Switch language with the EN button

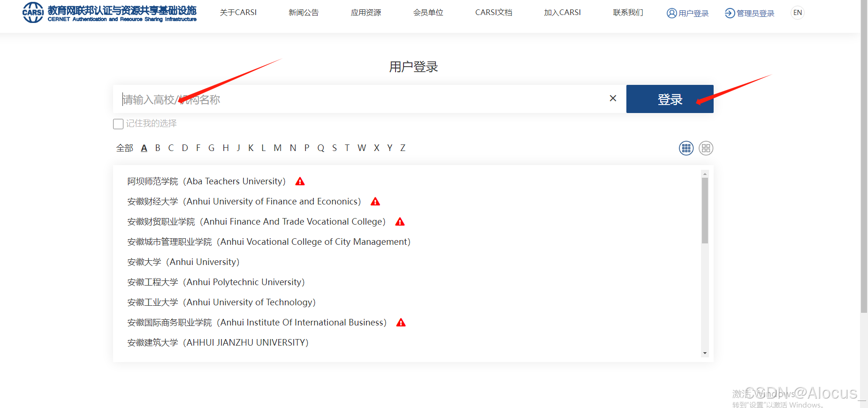pos(798,13)
